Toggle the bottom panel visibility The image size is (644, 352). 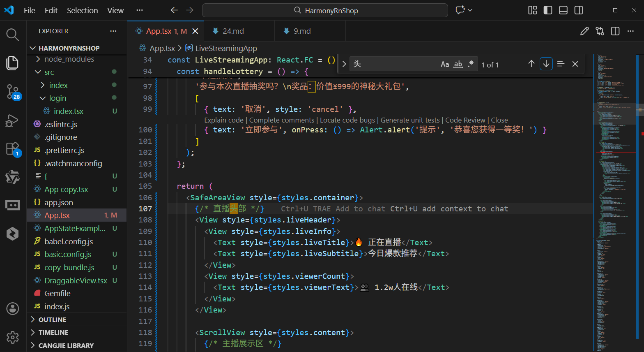(563, 10)
